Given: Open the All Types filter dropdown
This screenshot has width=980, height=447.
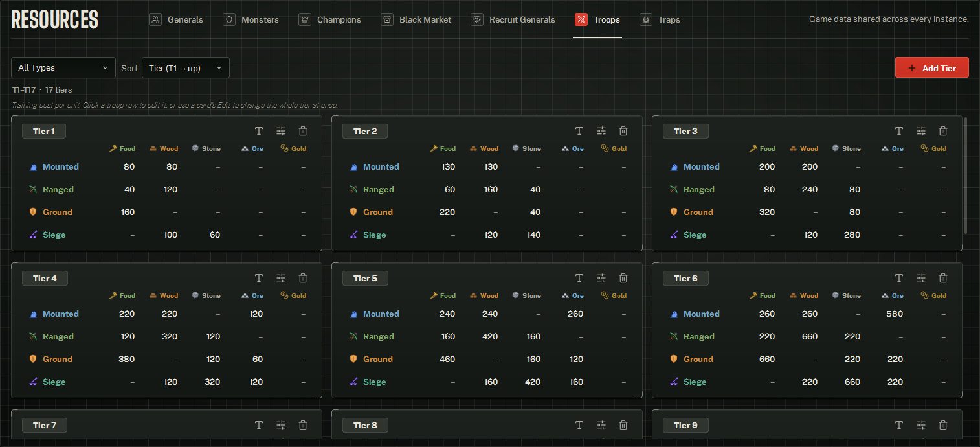Looking at the screenshot, I should click(63, 68).
